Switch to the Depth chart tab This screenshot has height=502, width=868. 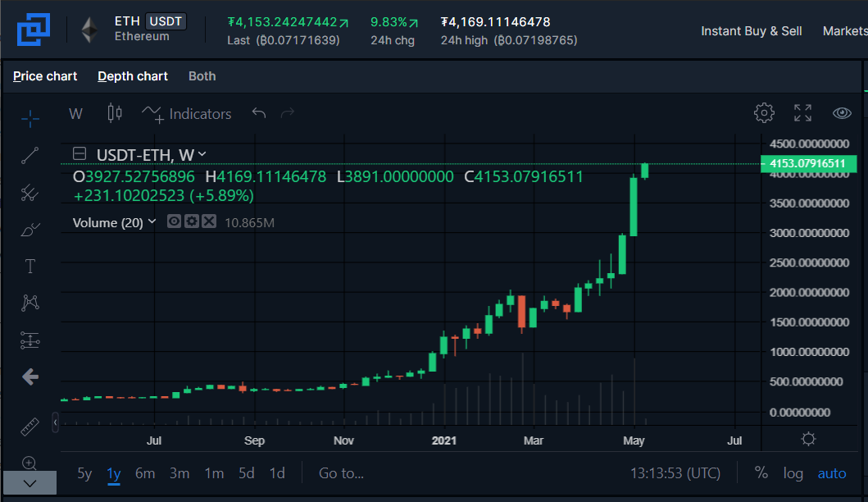(x=133, y=76)
